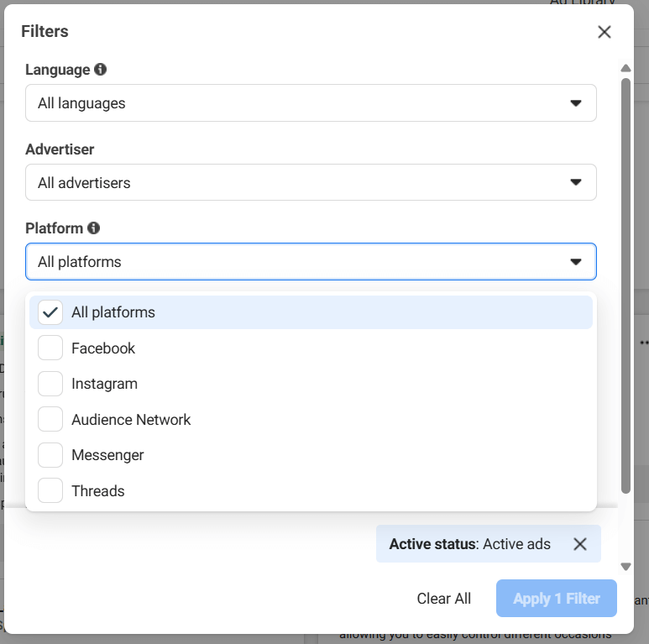Check the Audience Network checkbox
The image size is (649, 644).
tap(50, 419)
